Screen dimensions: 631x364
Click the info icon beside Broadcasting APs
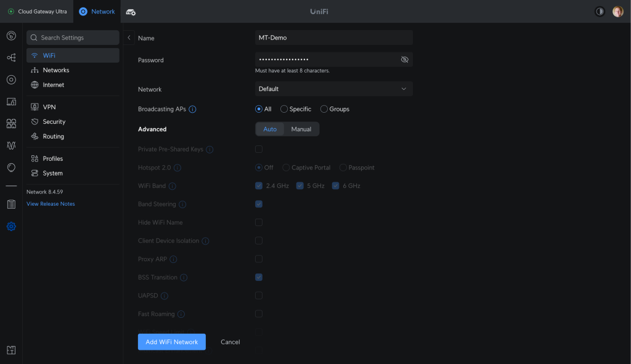click(192, 109)
